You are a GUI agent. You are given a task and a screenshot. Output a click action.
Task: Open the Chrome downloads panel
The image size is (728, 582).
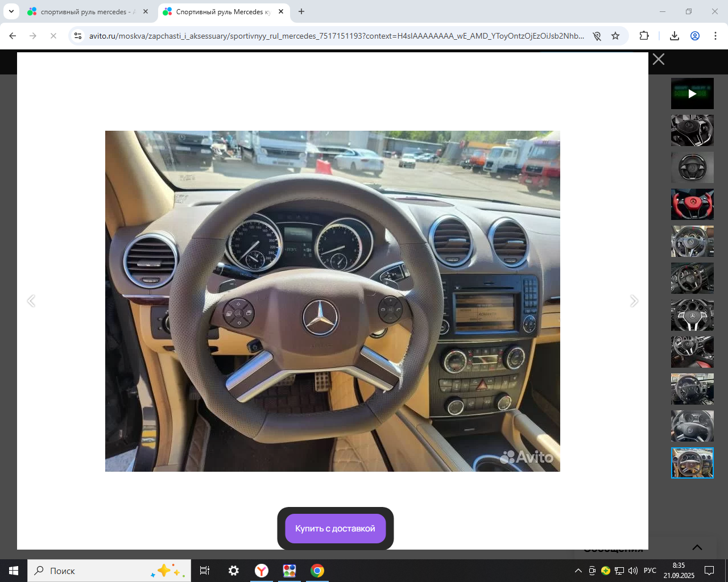675,36
